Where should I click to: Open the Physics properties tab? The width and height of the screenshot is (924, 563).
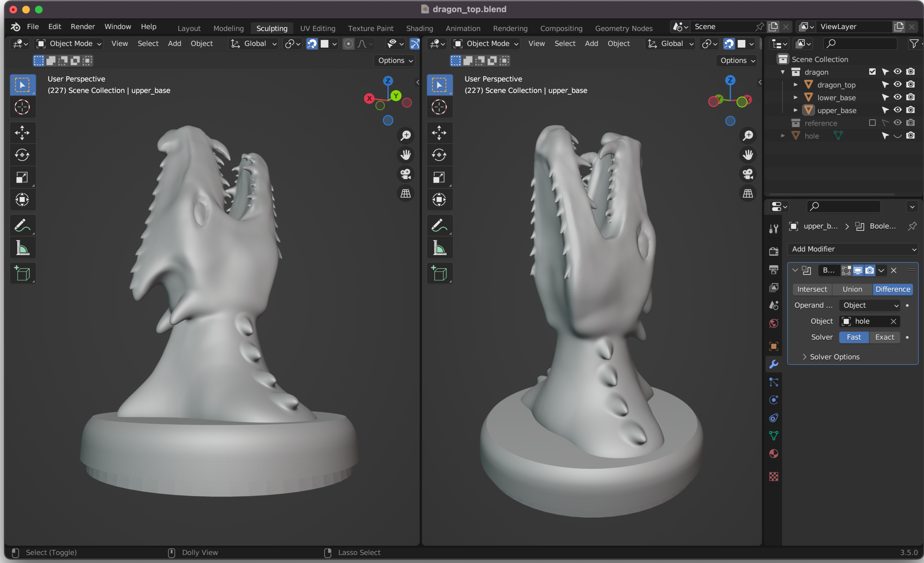[x=774, y=400]
